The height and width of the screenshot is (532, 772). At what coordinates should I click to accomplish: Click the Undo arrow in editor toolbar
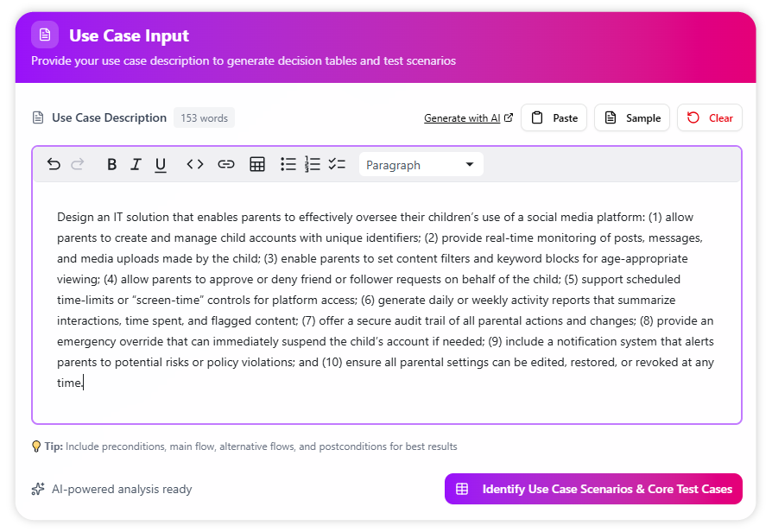point(54,165)
